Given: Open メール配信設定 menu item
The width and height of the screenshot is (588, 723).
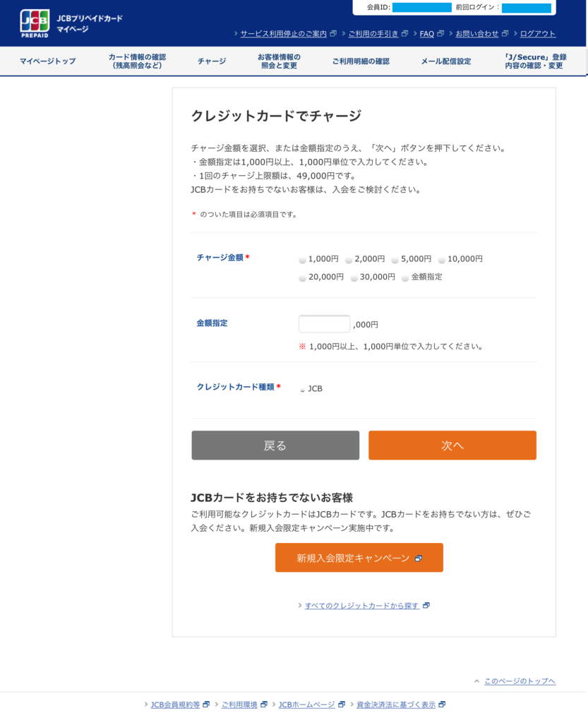Looking at the screenshot, I should [446, 61].
